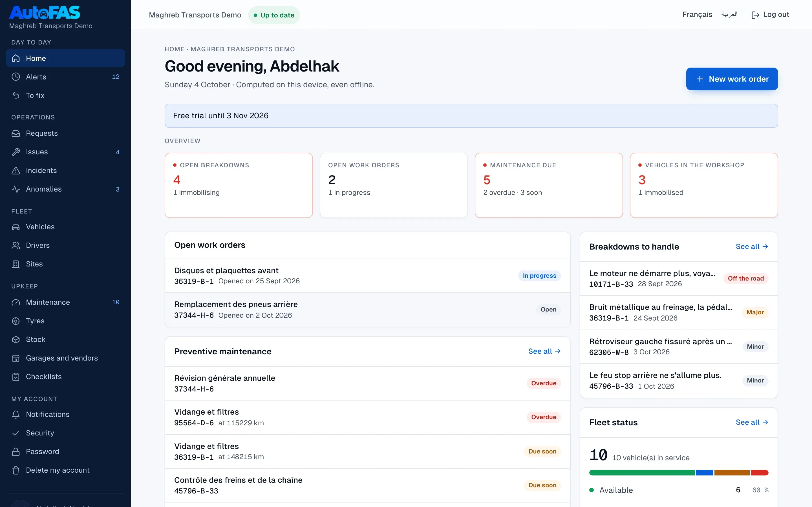Click the Delete my account trash icon
Viewport: 812px width, 507px height.
pos(16,470)
